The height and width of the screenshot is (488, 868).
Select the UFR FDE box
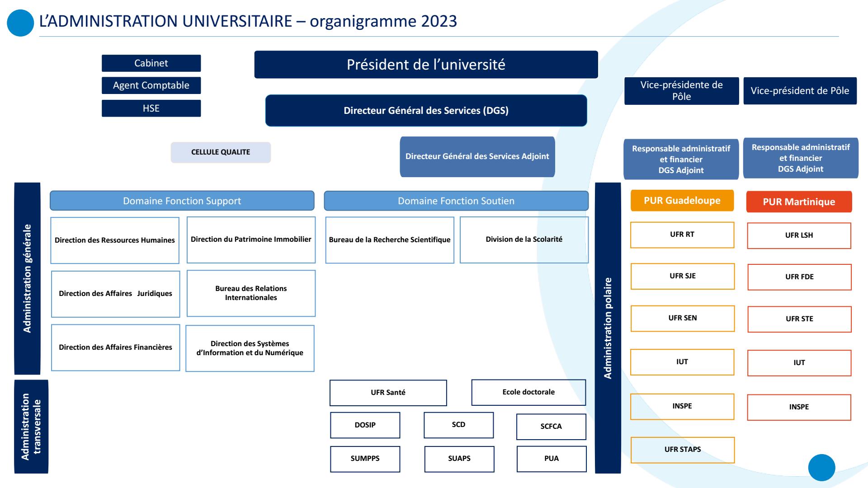[x=800, y=277]
